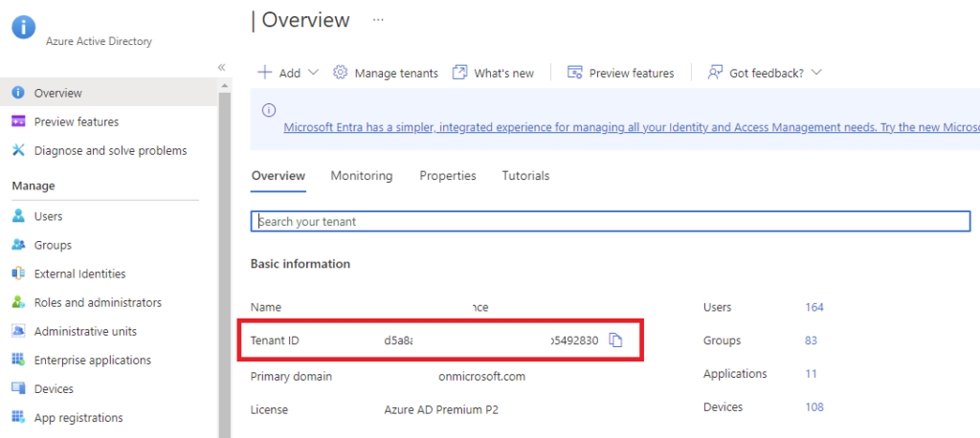Click the Got feedback person icon

tap(715, 73)
